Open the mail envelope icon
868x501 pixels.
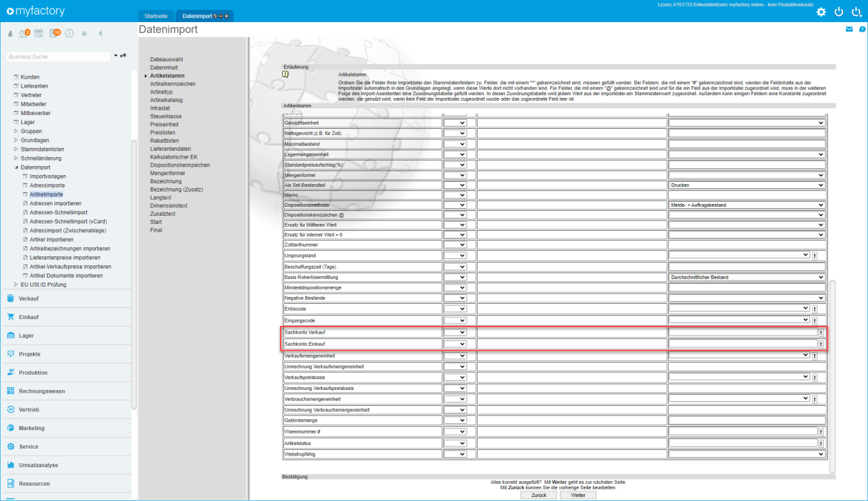click(x=849, y=30)
